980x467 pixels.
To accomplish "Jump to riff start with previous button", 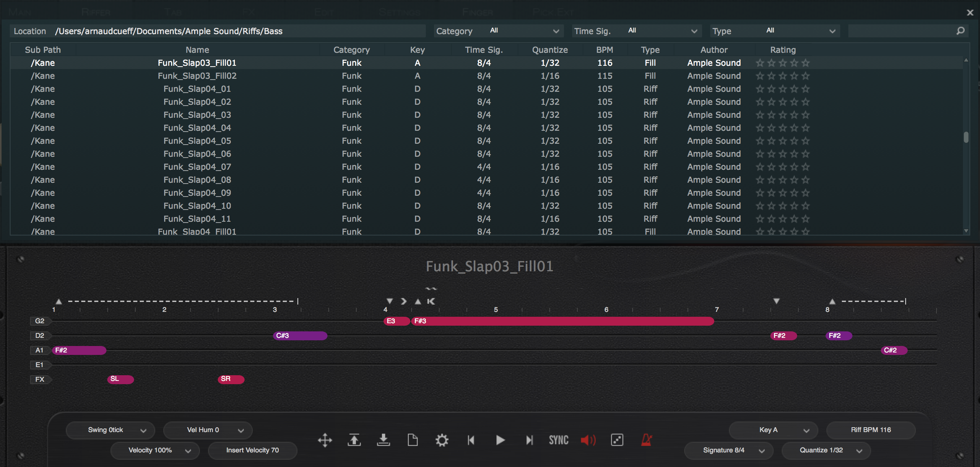I will point(471,440).
